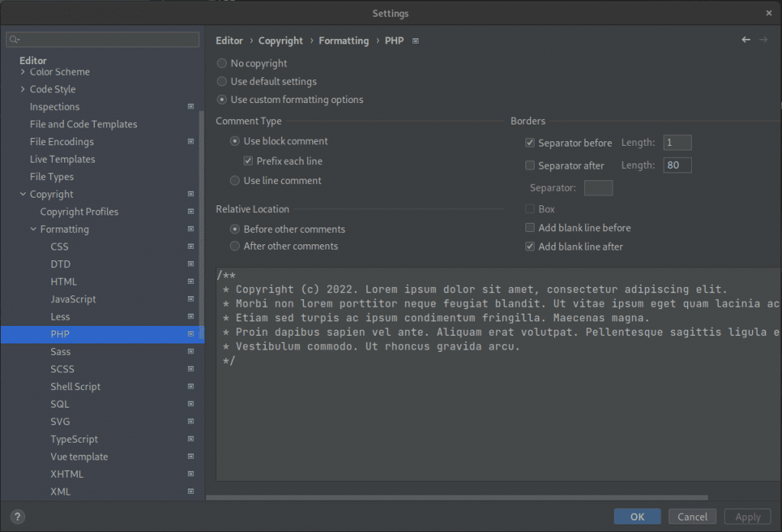
Task: Select the No copyright option
Action: pyautogui.click(x=221, y=63)
